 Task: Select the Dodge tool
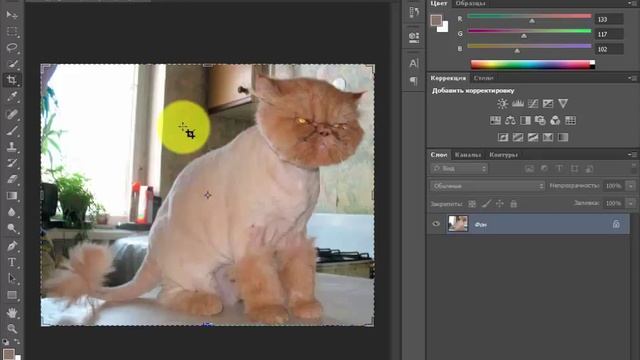(x=12, y=228)
